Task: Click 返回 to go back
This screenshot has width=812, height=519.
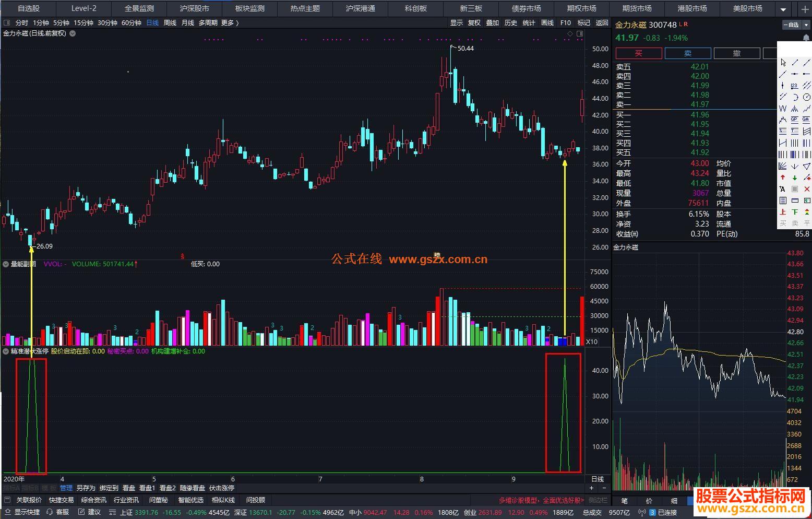Action: pos(602,23)
